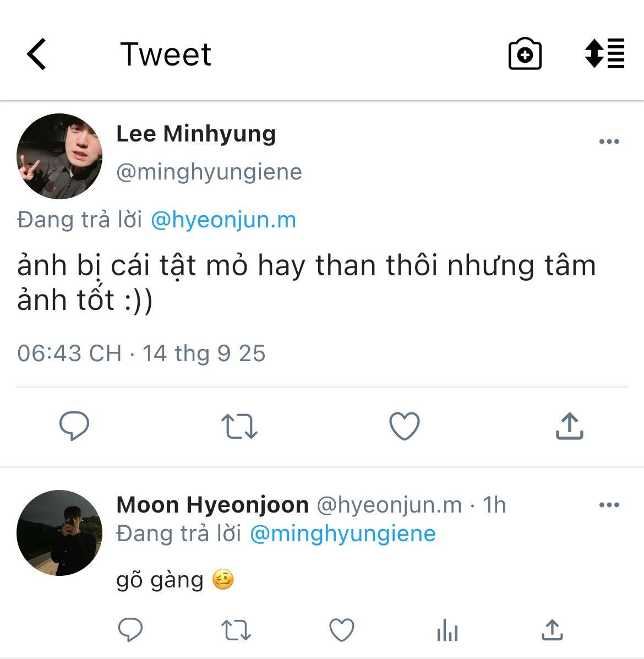Open more options for Lee Minhyung's tweet
Screen dimensions: 644x659
click(x=609, y=142)
